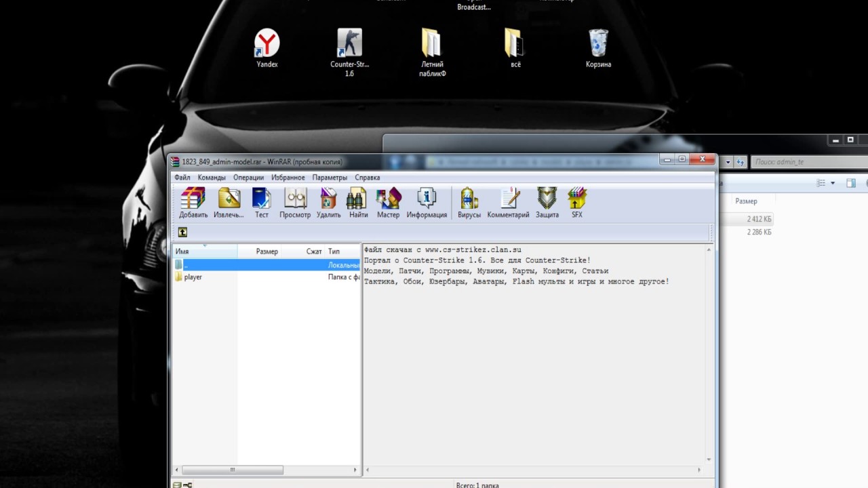
Task: Click the comment pane scroll up arrow
Action: (x=709, y=249)
